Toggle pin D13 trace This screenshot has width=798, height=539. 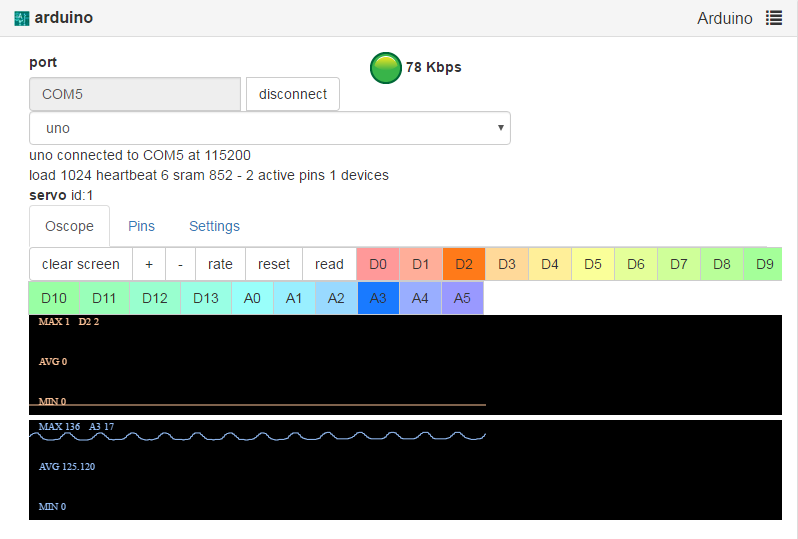[206, 298]
